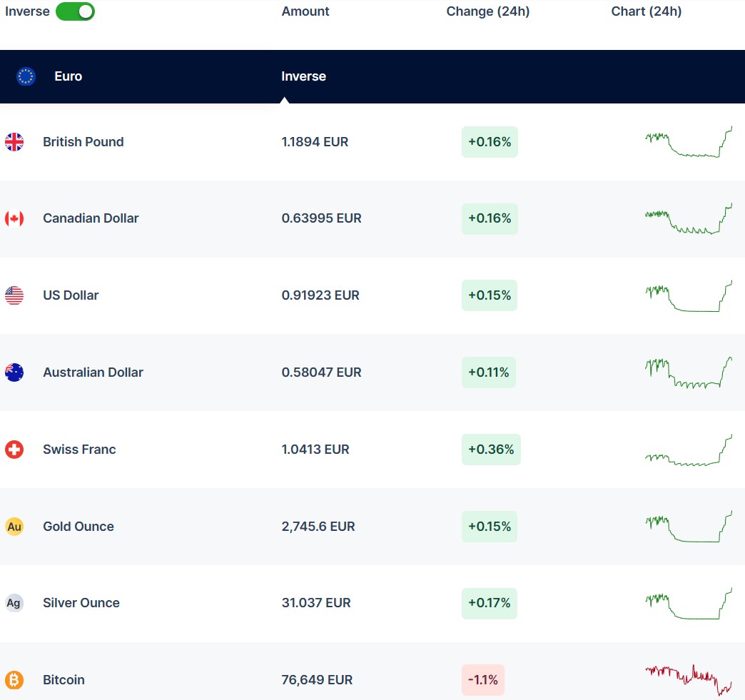Click the Silver Ounce Ag icon

[14, 603]
